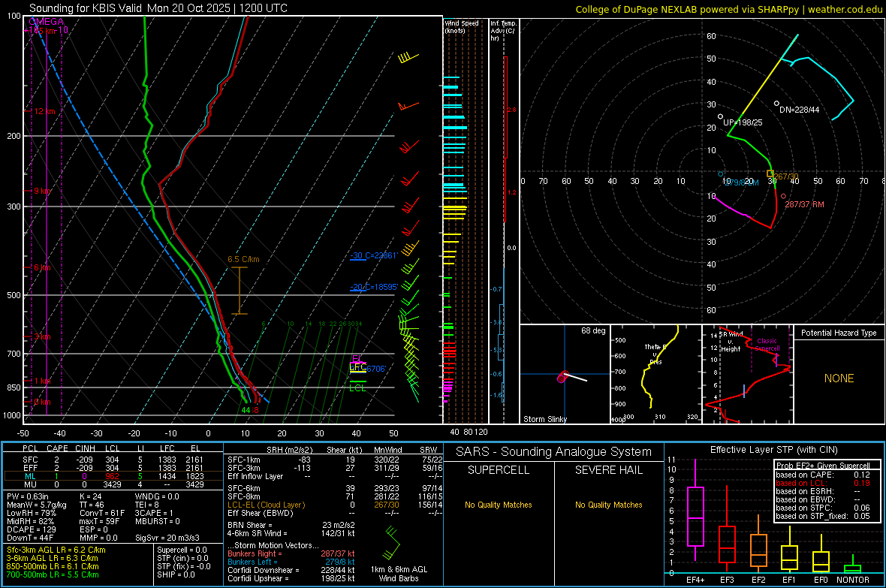Click the red 'Bunkers Right =' label
The height and width of the screenshot is (588, 886).
coord(254,553)
